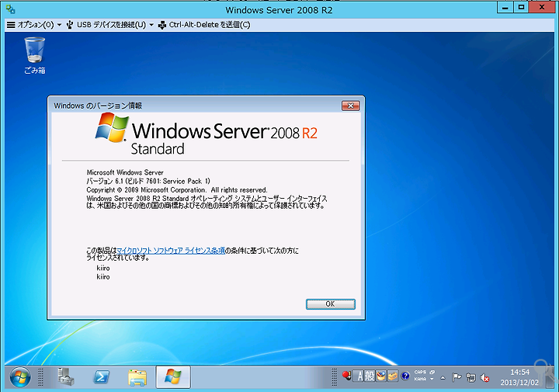Expand the オプション dropdown arrow

click(59, 25)
